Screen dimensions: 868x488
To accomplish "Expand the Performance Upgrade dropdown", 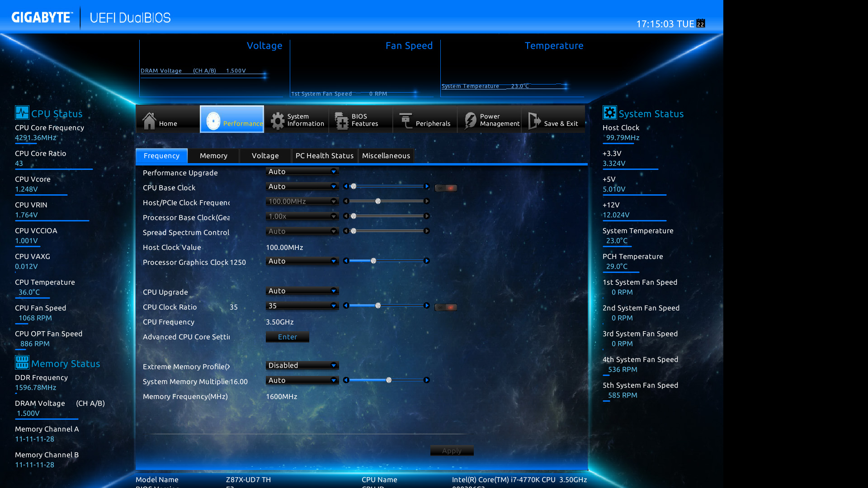I will (302, 172).
